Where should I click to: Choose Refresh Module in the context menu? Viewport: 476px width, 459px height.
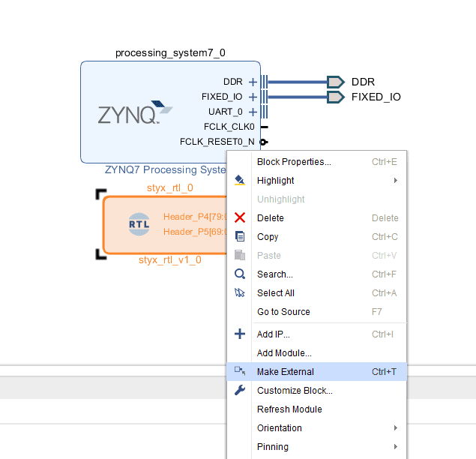point(289,409)
